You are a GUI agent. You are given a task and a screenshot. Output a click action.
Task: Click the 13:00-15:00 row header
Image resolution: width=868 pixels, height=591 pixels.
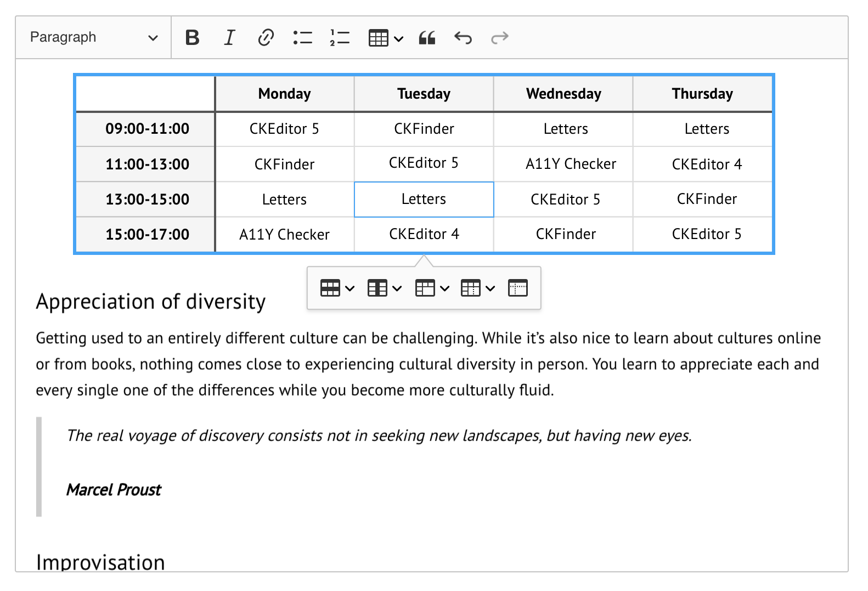pos(145,199)
